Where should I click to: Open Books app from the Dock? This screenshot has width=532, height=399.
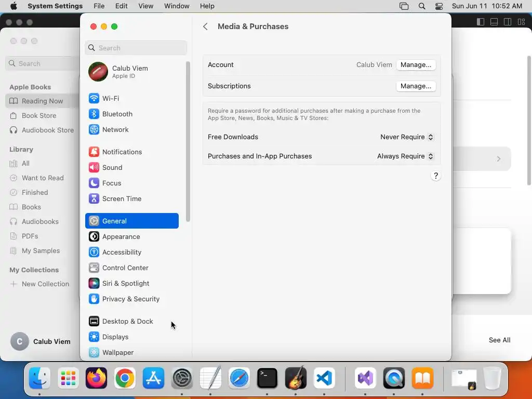(x=422, y=378)
